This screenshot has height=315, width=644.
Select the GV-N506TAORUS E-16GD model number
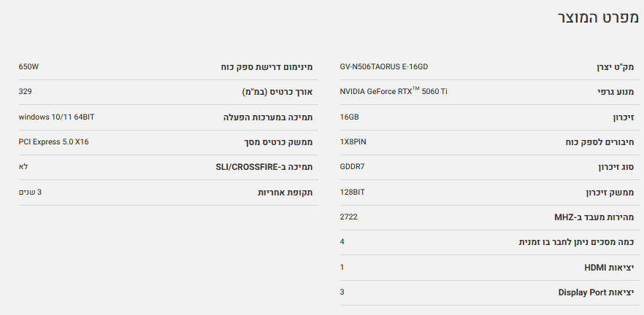click(383, 67)
